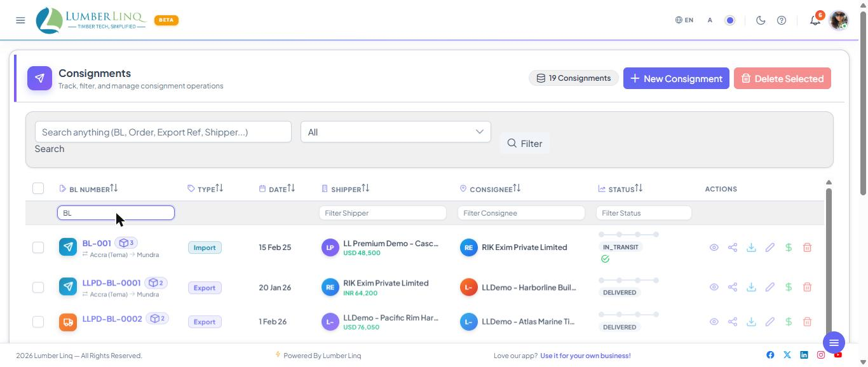
Task: View BL-001 with the eye icon
Action: [x=714, y=247]
